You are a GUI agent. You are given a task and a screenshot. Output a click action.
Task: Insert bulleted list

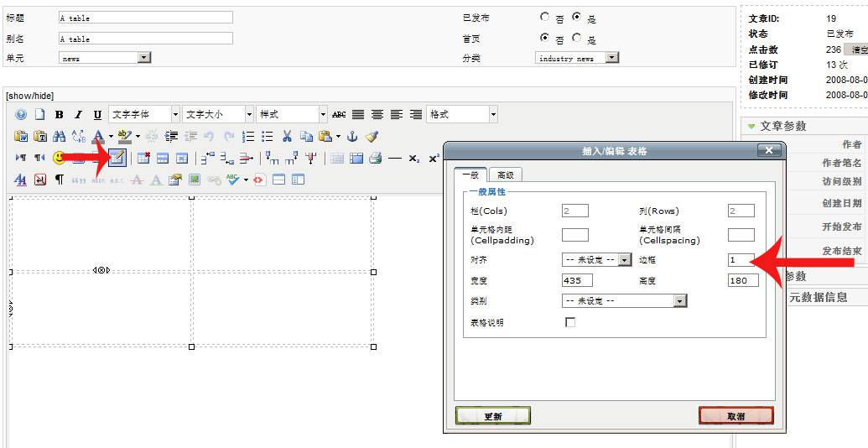268,136
